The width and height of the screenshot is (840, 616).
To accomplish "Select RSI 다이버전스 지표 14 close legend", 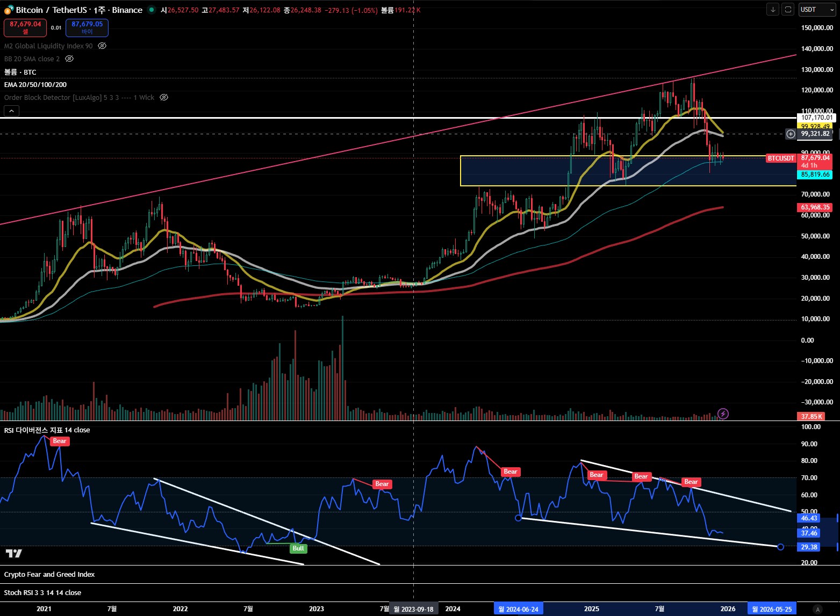I will click(47, 430).
